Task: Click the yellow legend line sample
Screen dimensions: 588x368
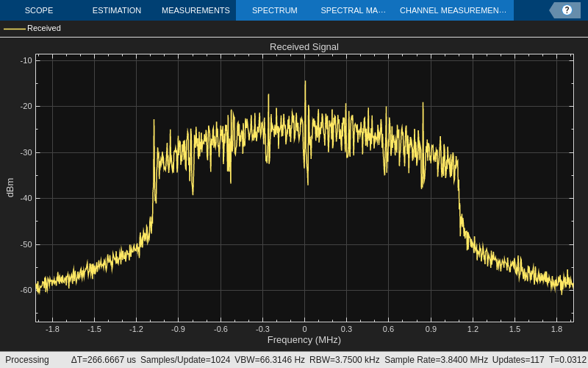Action: [x=15, y=29]
